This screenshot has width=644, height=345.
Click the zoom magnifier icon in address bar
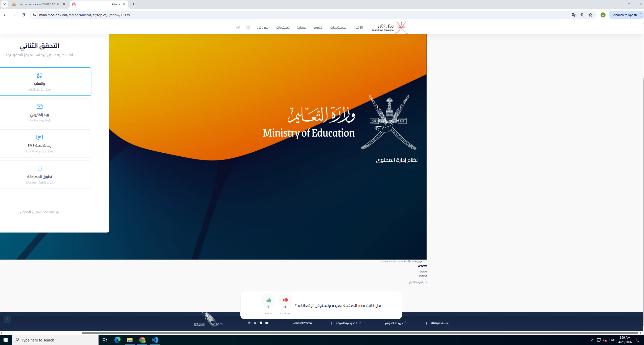[x=582, y=15]
